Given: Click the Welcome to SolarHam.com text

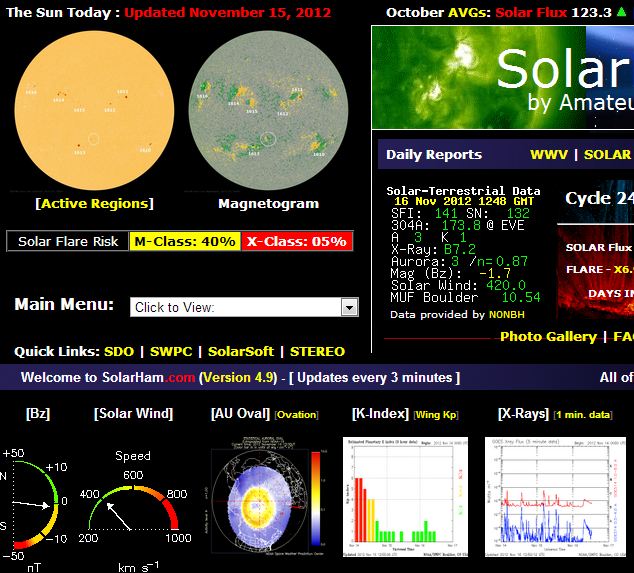Looking at the screenshot, I should tap(108, 377).
